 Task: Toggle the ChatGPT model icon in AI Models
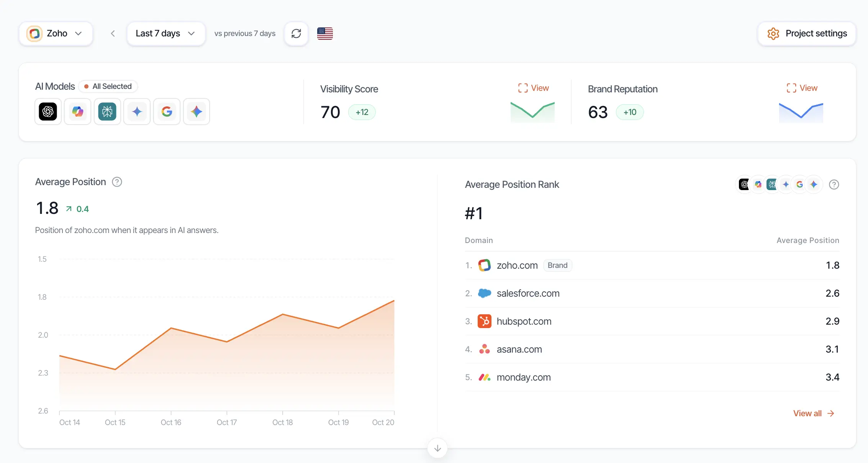(48, 112)
